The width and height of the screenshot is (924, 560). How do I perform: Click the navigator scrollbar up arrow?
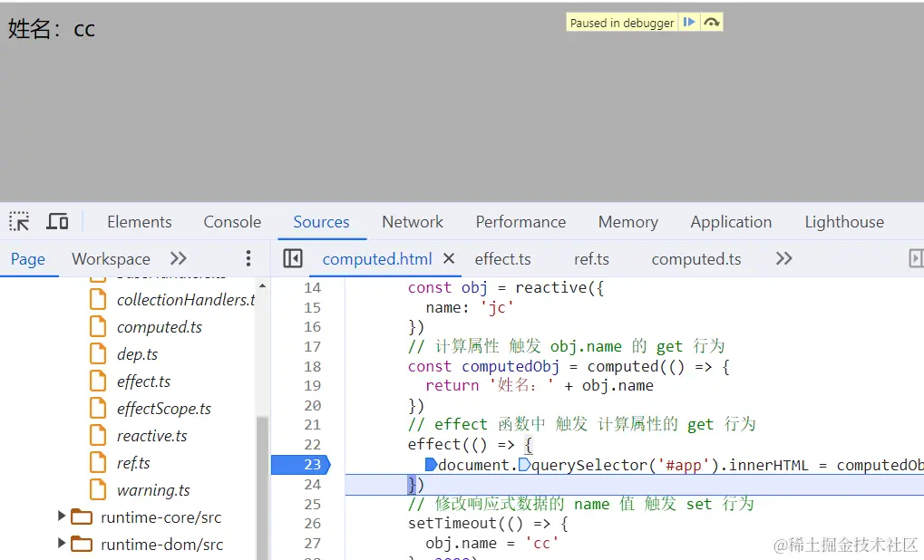click(262, 285)
